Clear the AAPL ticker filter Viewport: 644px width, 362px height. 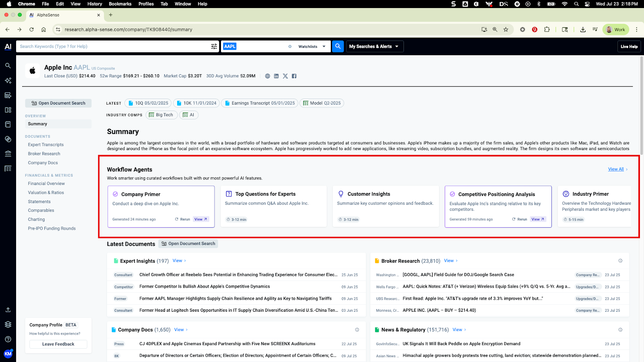click(x=290, y=47)
